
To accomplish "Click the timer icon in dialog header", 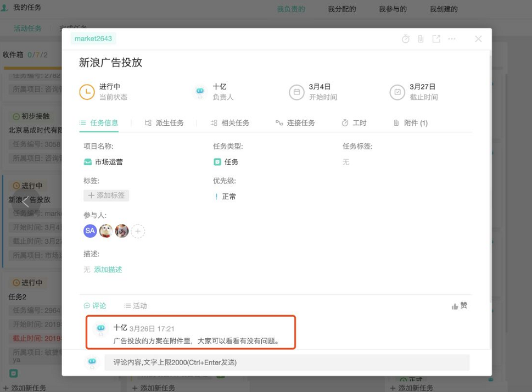I will click(x=405, y=39).
